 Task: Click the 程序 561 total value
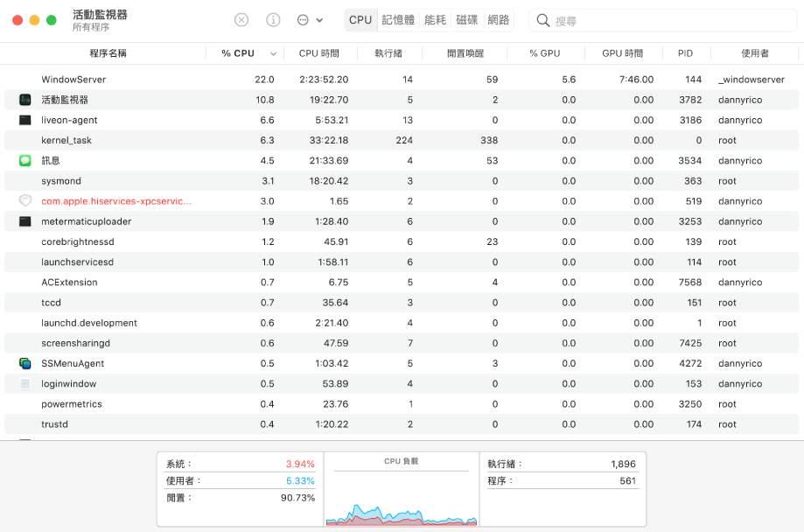point(627,480)
